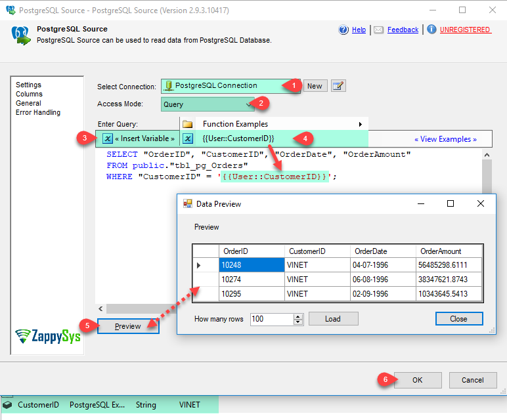The image size is (507, 420).
Task: Click the edit connection pencil icon
Action: point(338,86)
